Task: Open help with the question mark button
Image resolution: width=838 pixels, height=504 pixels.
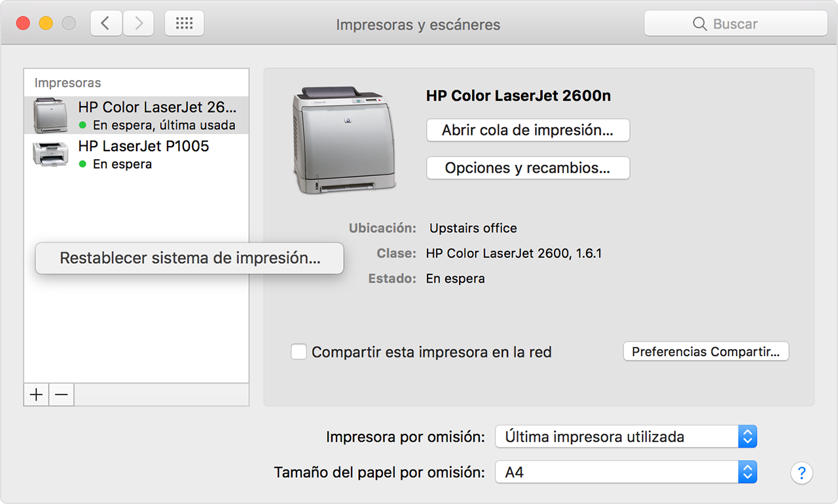Action: tap(801, 473)
